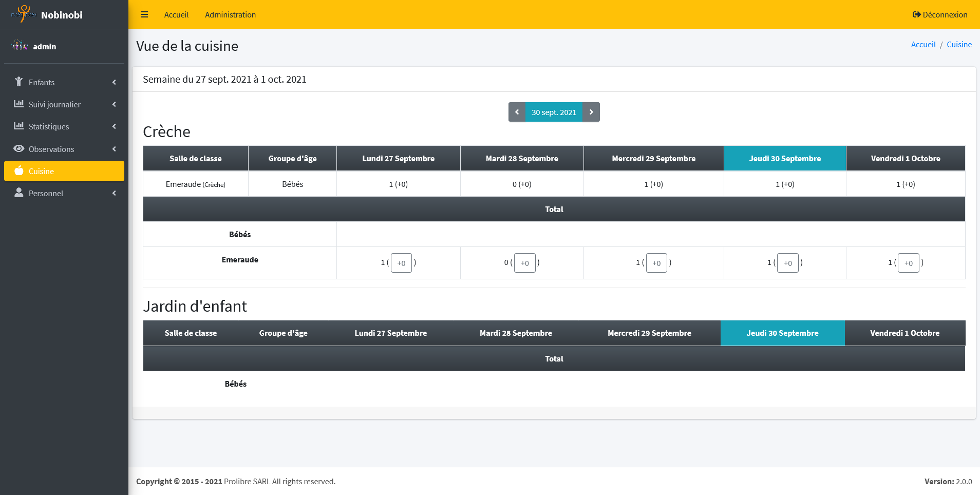Open Enfants sidebar menu

coord(64,82)
